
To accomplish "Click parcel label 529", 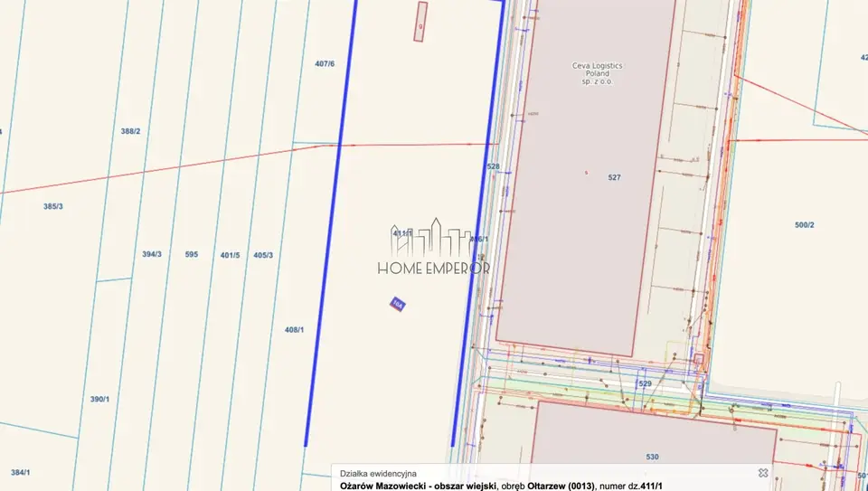I will pos(646,383).
